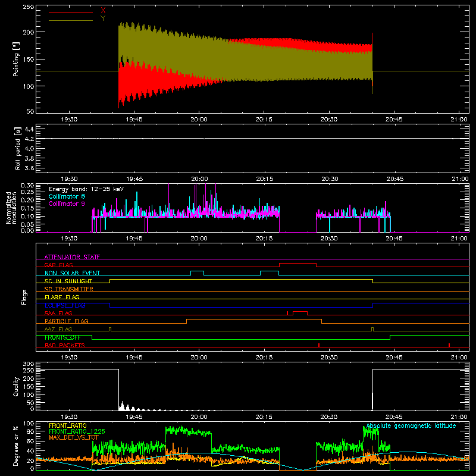Click 20:15 time label under Flags plot
476x476 pixels.
click(x=264, y=358)
